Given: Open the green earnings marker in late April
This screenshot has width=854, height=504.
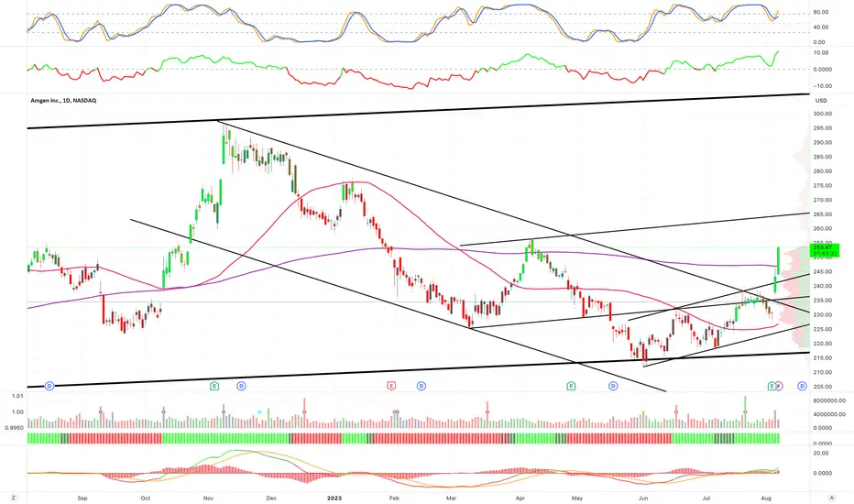Looking at the screenshot, I should pyautogui.click(x=571, y=386).
